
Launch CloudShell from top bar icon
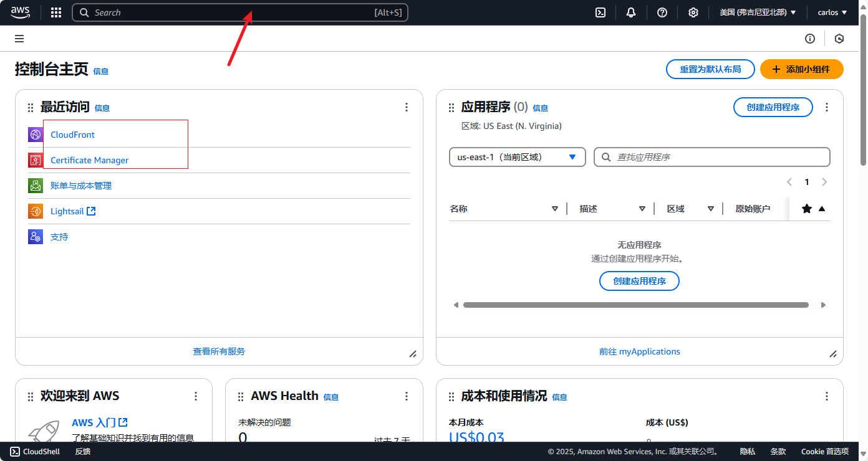pos(600,12)
